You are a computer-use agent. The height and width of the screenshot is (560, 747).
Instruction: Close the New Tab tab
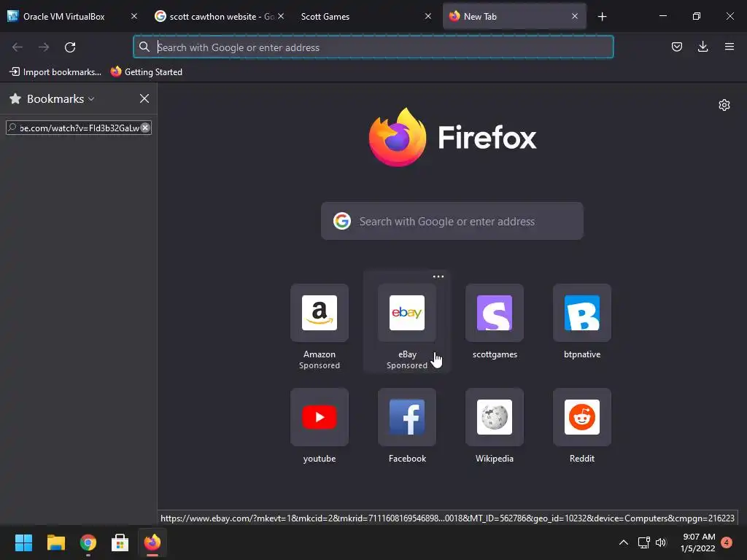575,16
